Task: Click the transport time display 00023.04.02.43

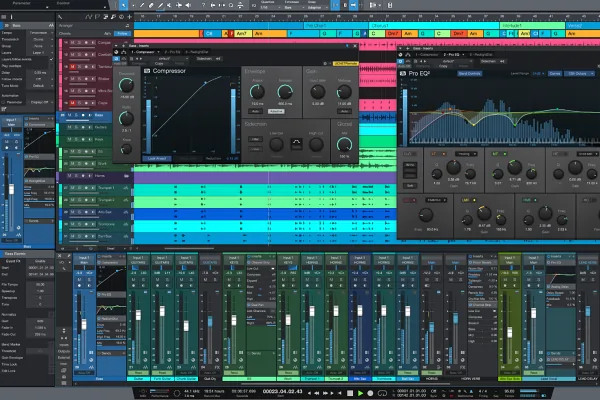Action: click(282, 391)
